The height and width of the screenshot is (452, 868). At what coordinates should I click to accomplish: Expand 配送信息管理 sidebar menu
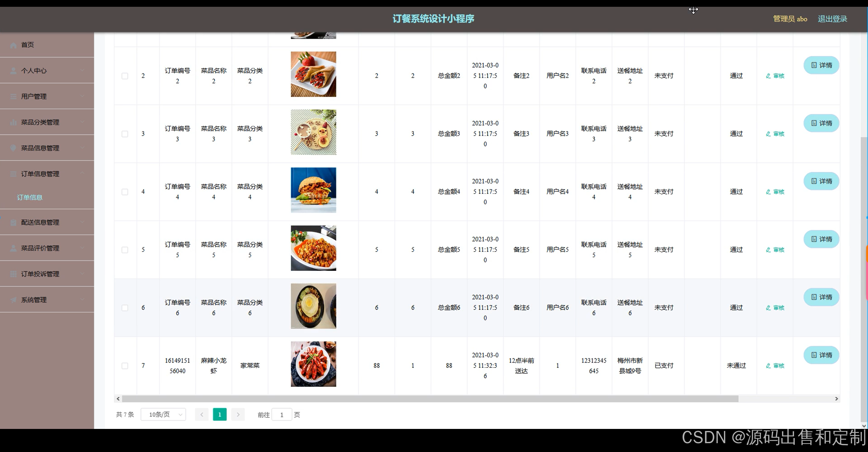pos(47,222)
